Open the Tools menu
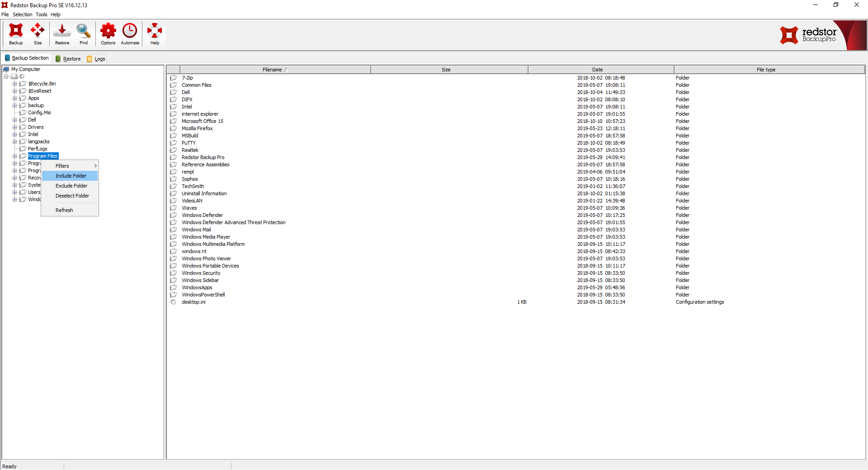Screen dimensions: 868x470 tap(41, 14)
